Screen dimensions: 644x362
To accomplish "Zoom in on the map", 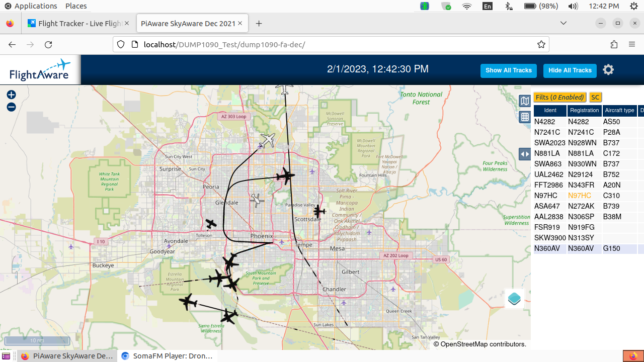I will pos(11,95).
